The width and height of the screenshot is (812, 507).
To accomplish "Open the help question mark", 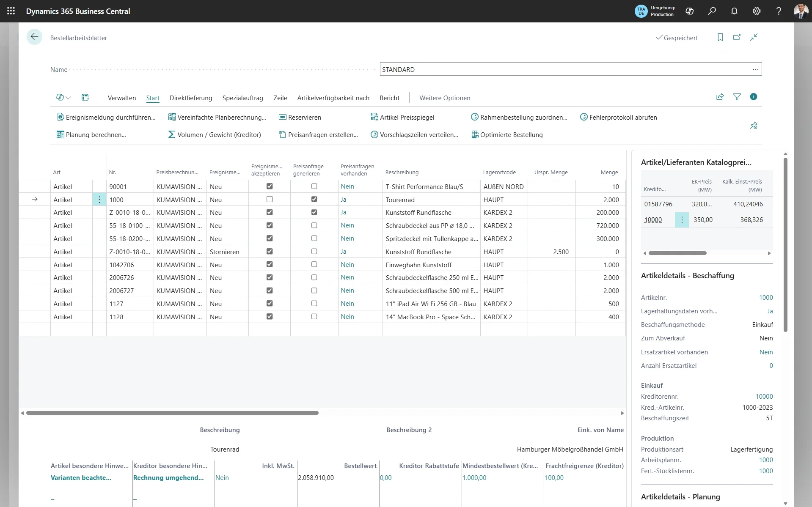I will (x=779, y=11).
